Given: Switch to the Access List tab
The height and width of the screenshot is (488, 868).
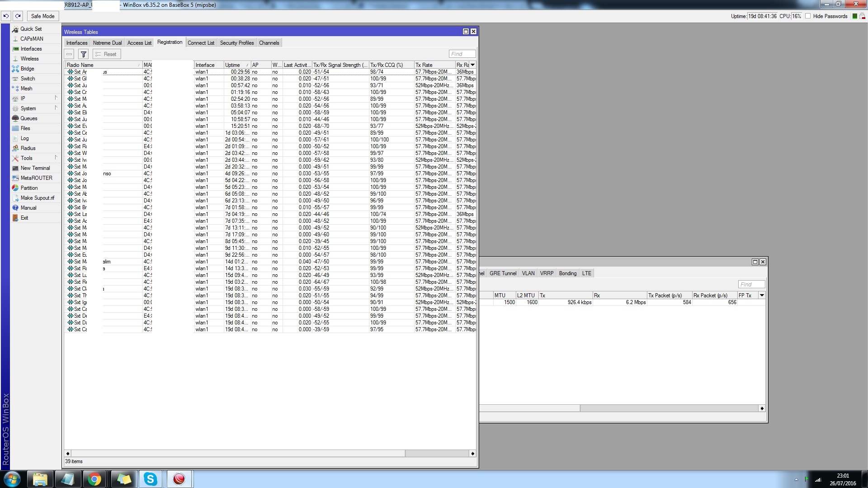Looking at the screenshot, I should (139, 43).
